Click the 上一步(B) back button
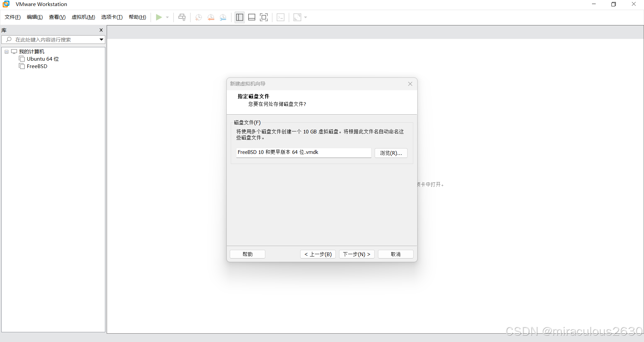Screen dimensions: 644x342 pos(318,254)
